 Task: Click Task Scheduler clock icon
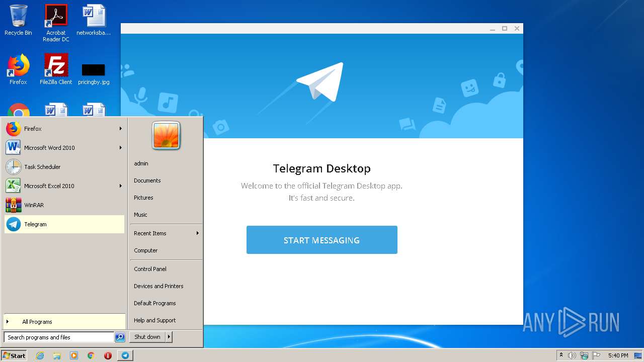coord(14,167)
